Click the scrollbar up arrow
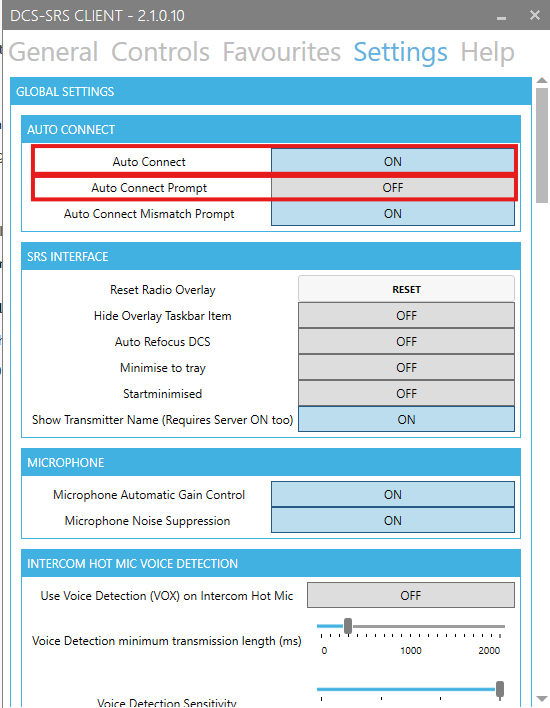Image resolution: width=550 pixels, height=708 pixels. (x=542, y=80)
